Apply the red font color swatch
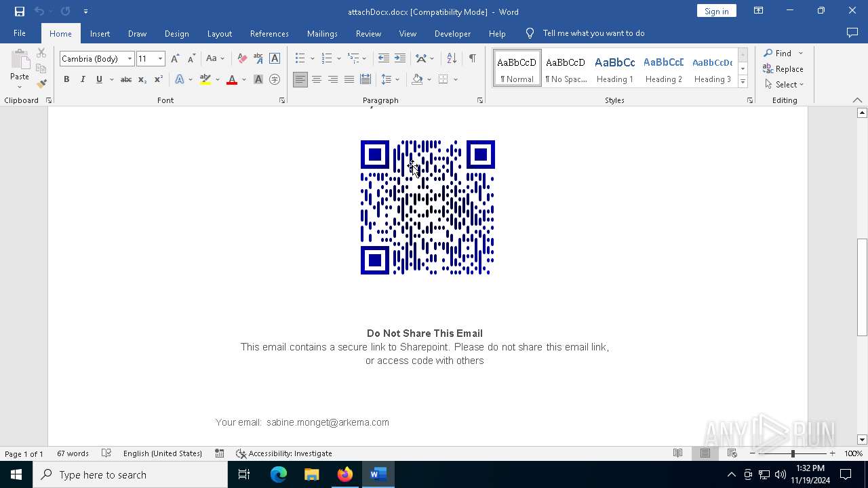 232,79
